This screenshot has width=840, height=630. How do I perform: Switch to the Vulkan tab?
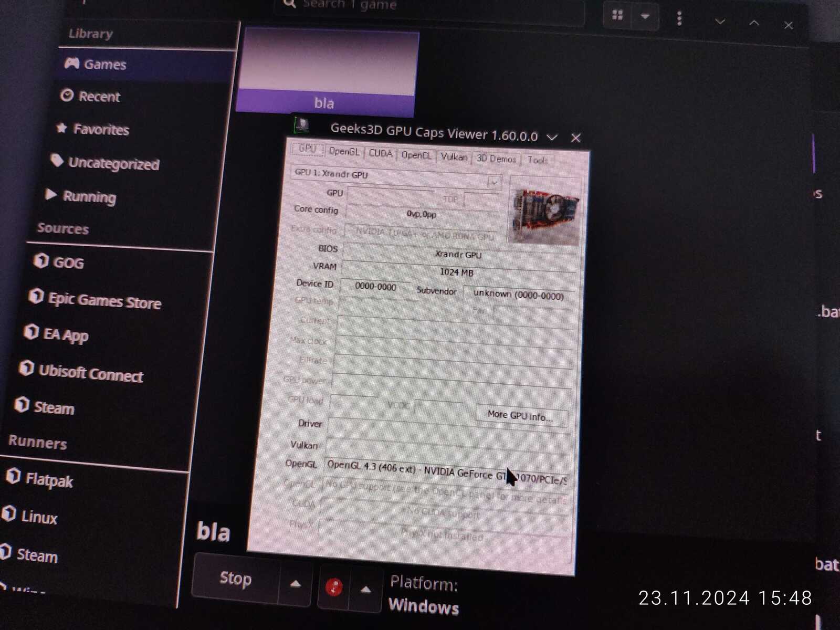(454, 157)
